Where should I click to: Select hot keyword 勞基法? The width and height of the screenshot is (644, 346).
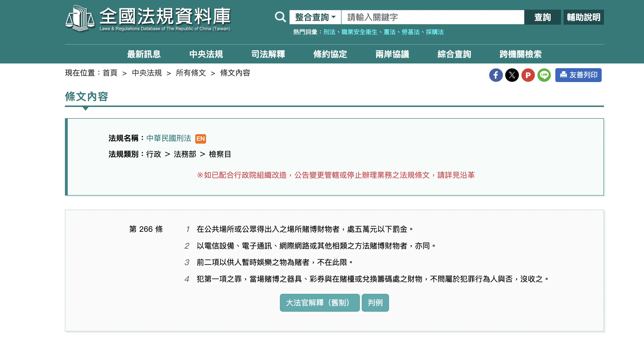click(410, 32)
